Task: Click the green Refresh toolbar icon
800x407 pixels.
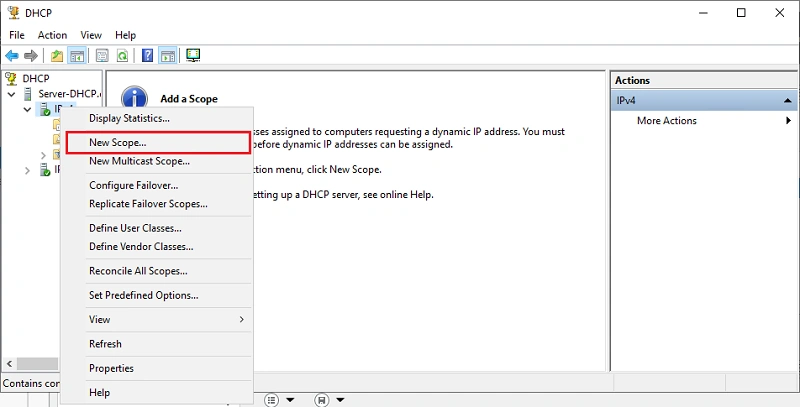Action: pos(122,56)
